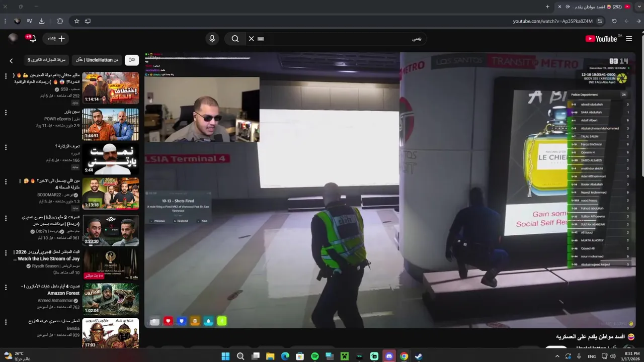Open the 1:44:51 POWR eSports thumbnail
The height and width of the screenshot is (362, 644).
pos(111,124)
